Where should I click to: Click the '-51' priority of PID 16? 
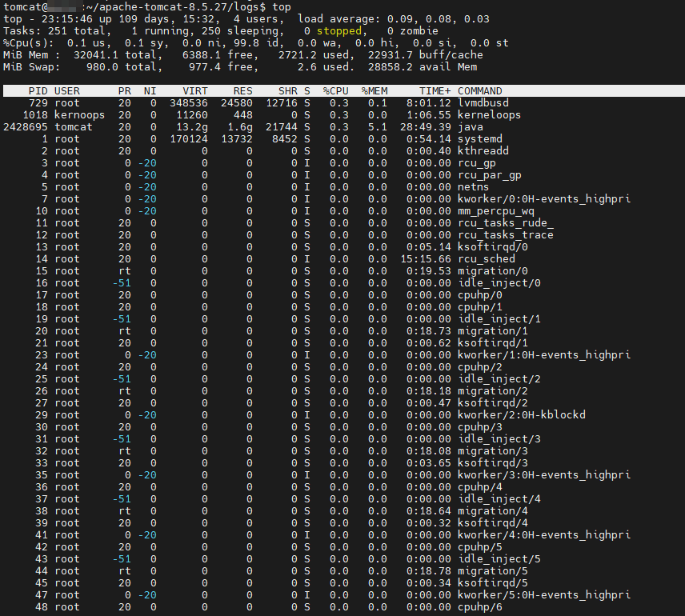pos(122,283)
